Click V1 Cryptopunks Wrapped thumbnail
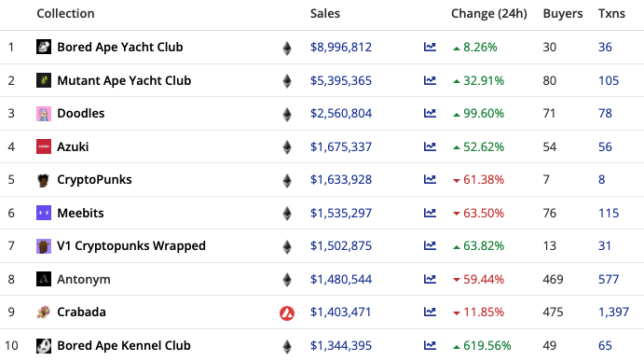Viewport: 644px width, 361px height. (x=44, y=246)
